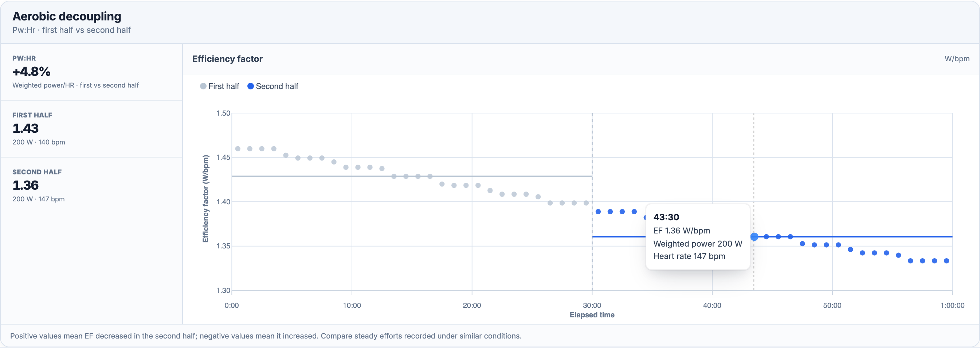Viewport: 980px width, 348px height.
Task: Click the last blue dot near 1:00:00
Action: 946,261
